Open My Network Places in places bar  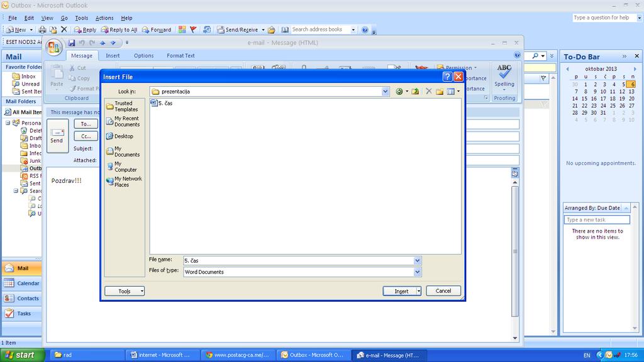click(125, 182)
